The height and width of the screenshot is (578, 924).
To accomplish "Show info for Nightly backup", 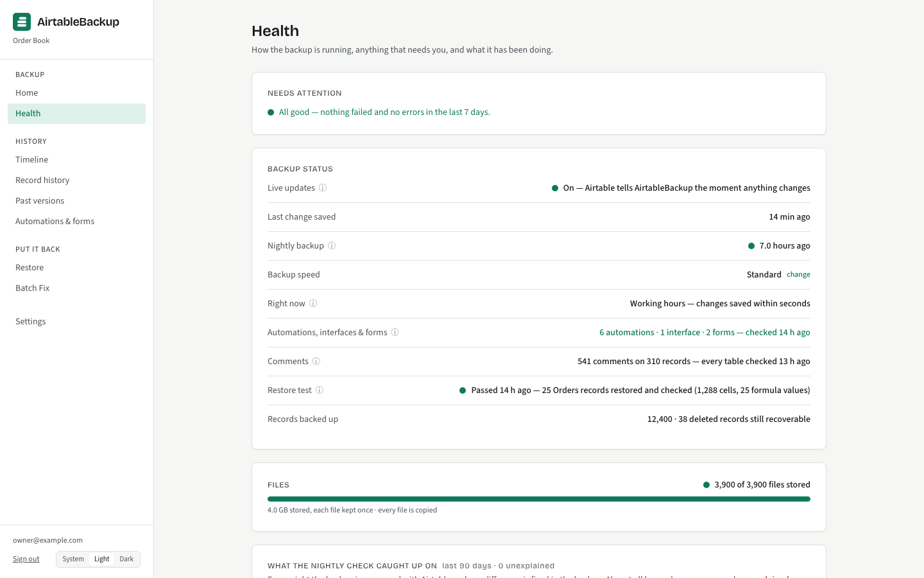I will [x=332, y=246].
